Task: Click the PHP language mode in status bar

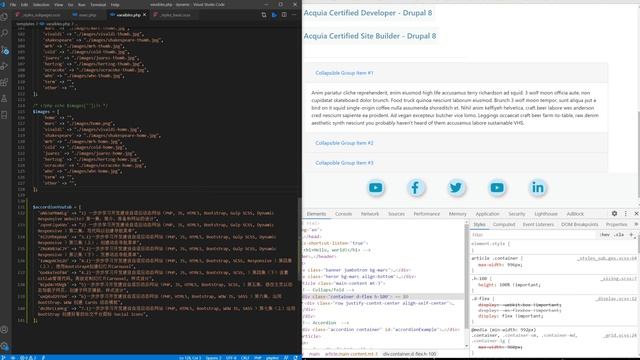Action: click(258, 358)
